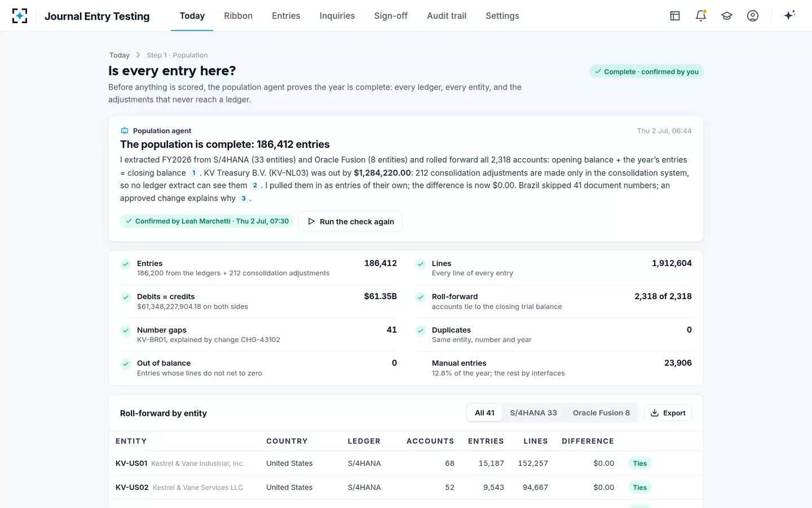Filter roll-forward to All 41 entities
Image resolution: width=812 pixels, height=508 pixels.
click(x=484, y=413)
